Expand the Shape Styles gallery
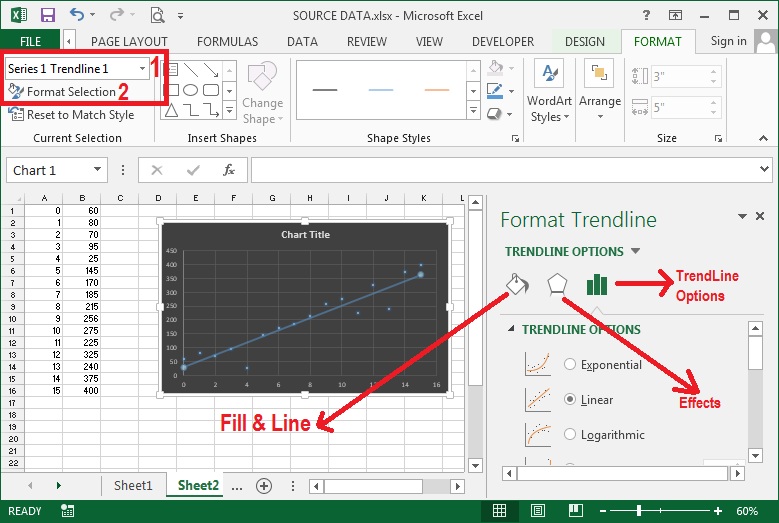The height and width of the screenshot is (523, 779). [x=473, y=110]
